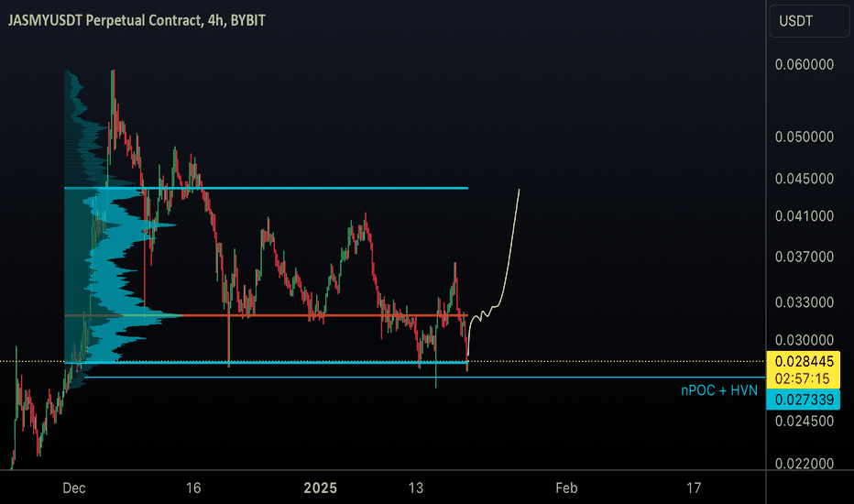The height and width of the screenshot is (504, 854).
Task: Click the 0.024500 price axis label
Action: [x=805, y=422]
